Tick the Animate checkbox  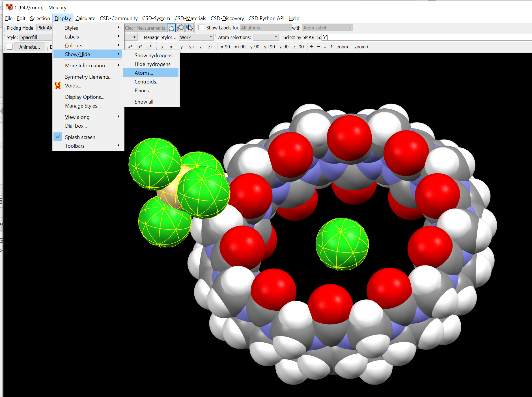point(9,46)
